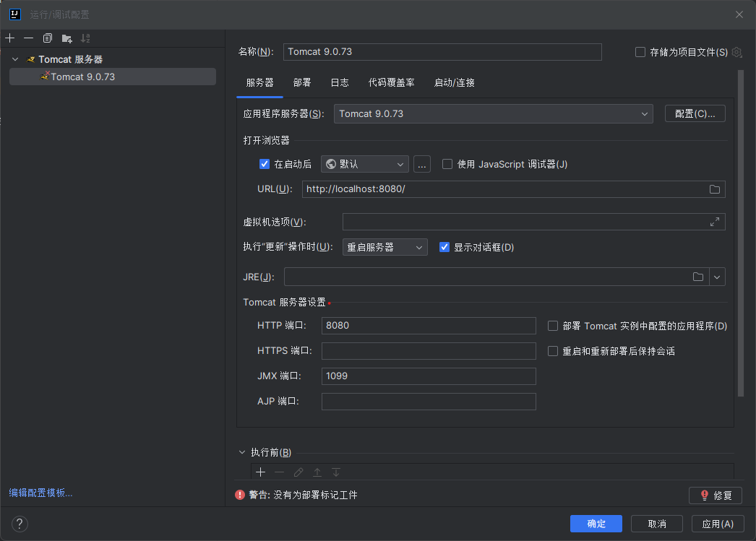
Task: Click the 警告: 没有为部署标记工件 message
Action: (304, 495)
